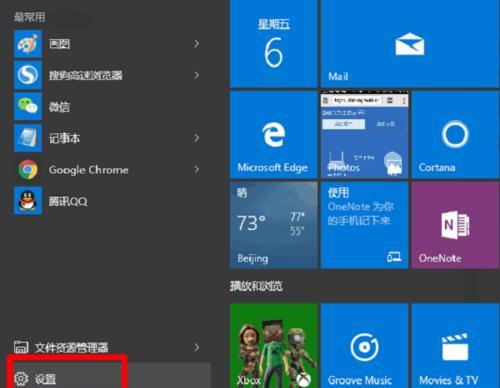Open the Beijing weather tile
Viewport: 500px width, 388px height.
click(273, 225)
